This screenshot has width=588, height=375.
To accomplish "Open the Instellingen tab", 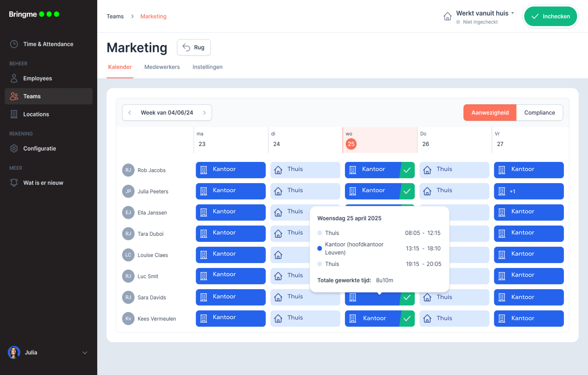I will [208, 67].
